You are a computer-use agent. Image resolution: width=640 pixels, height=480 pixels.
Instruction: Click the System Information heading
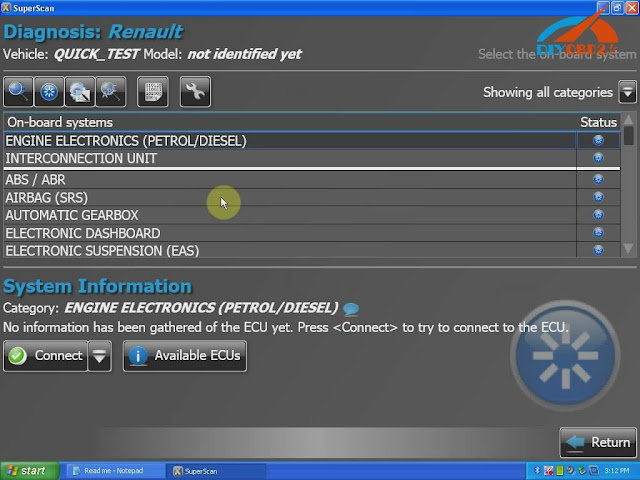[x=97, y=286]
